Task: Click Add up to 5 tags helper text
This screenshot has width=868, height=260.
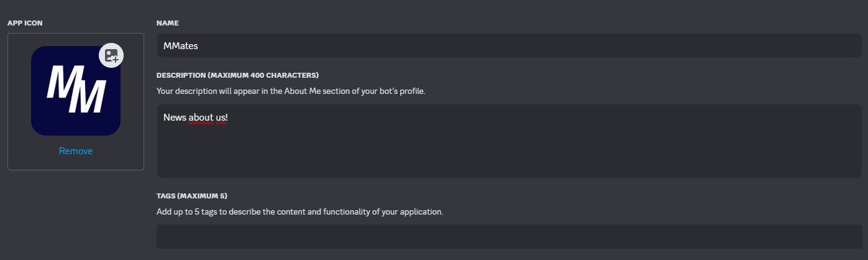Action: [x=186, y=211]
